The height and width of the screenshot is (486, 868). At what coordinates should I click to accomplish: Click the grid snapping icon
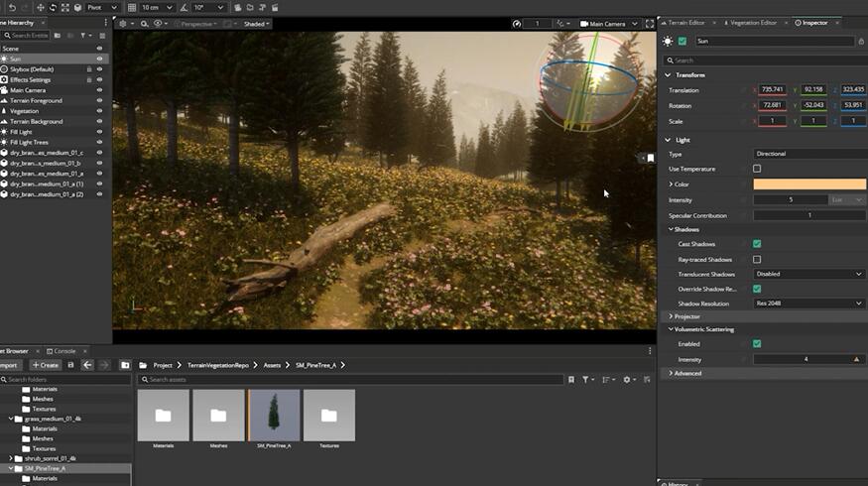pos(132,7)
